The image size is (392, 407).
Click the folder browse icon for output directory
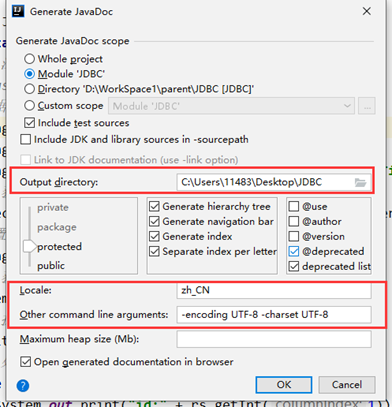click(x=360, y=182)
